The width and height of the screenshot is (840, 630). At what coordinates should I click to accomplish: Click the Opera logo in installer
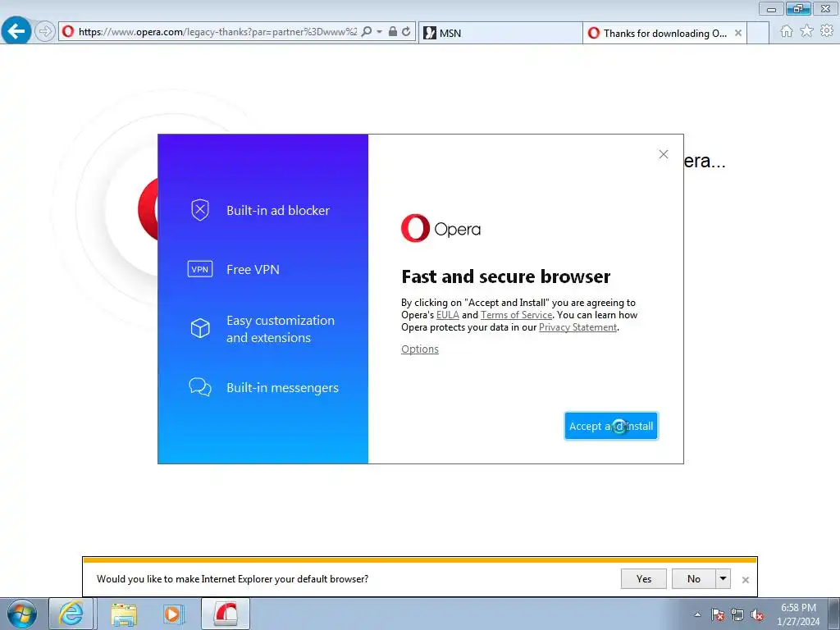pyautogui.click(x=441, y=228)
